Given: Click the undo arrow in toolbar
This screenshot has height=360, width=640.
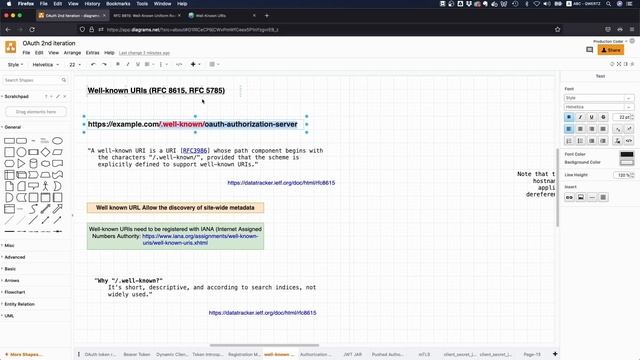Looking at the screenshot, I should pyautogui.click(x=93, y=64).
